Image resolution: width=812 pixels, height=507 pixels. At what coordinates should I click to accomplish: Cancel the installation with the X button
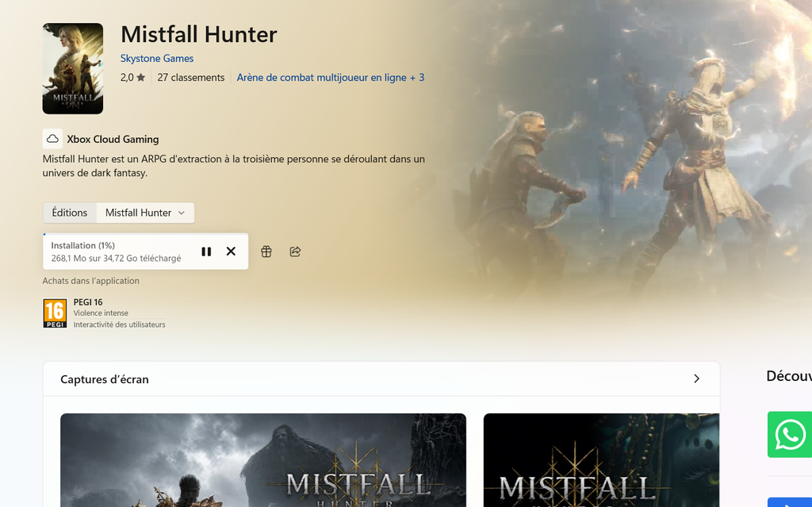(x=231, y=252)
